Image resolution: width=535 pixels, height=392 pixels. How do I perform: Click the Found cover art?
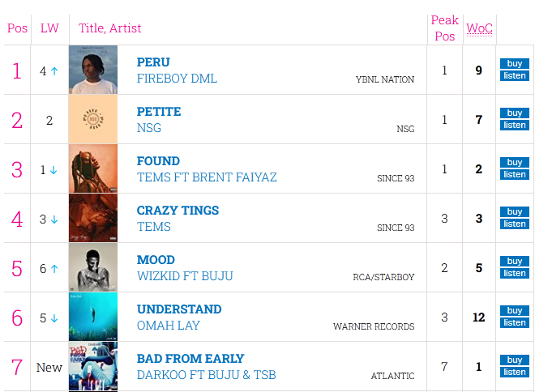coord(93,169)
